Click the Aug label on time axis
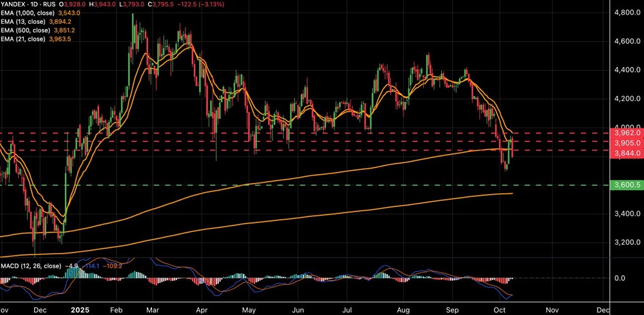 coord(404,309)
